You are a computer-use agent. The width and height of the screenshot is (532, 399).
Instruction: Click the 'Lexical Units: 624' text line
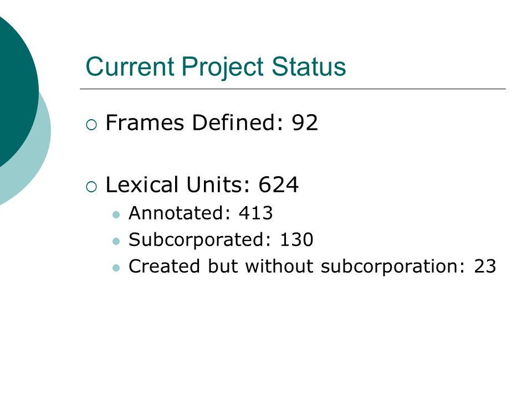tap(202, 185)
